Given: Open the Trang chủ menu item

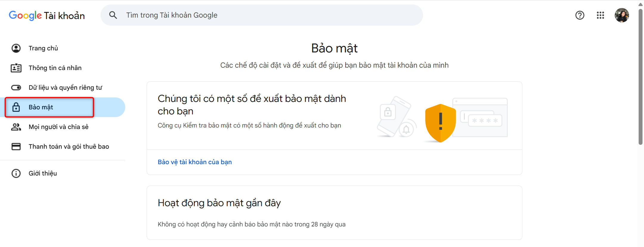Looking at the screenshot, I should click(43, 48).
